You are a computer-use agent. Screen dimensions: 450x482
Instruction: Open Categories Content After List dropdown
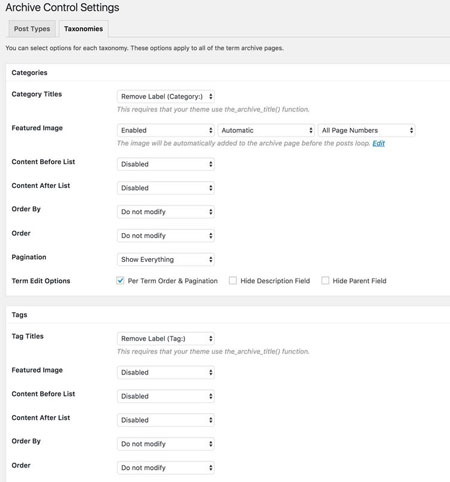pyautogui.click(x=166, y=188)
